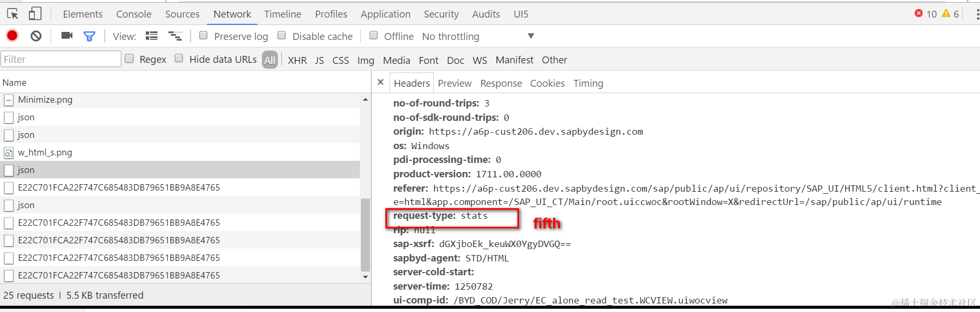Click the product-version header value

point(508,174)
